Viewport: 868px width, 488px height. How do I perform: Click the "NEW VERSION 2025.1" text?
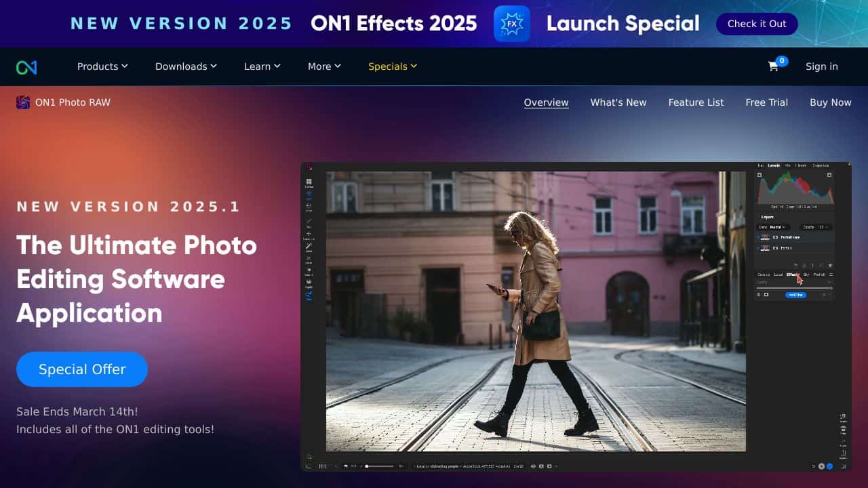129,207
